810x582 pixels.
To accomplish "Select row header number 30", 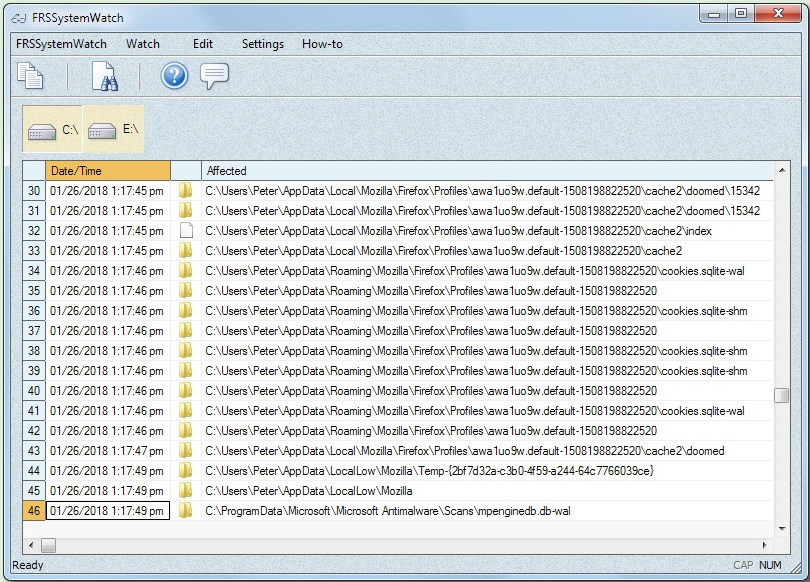I will [34, 191].
